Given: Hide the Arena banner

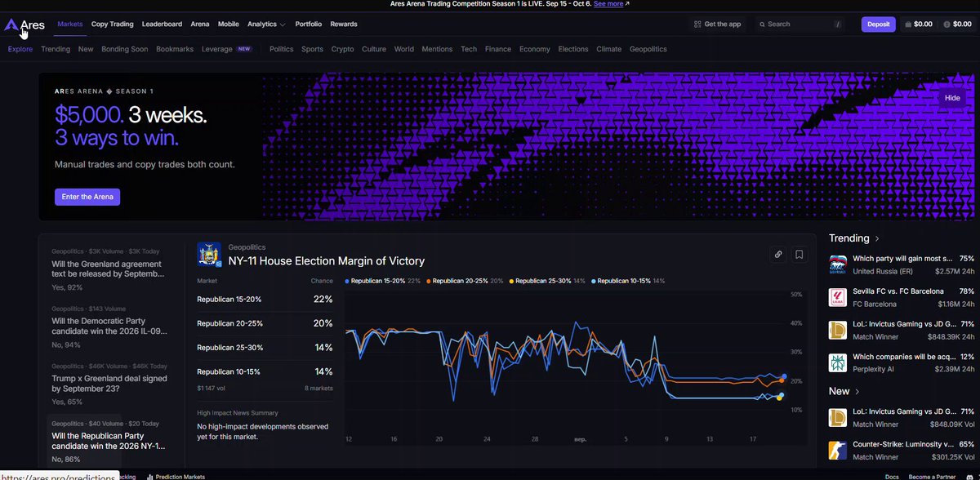Looking at the screenshot, I should coord(952,98).
